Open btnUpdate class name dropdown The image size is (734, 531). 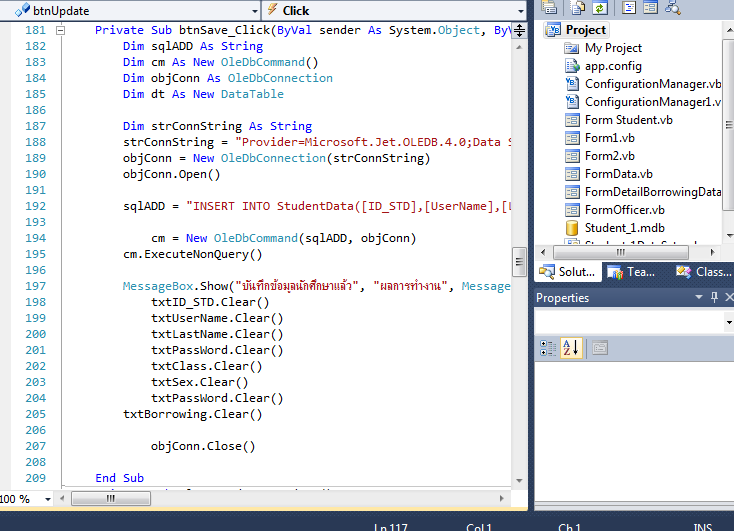click(x=255, y=11)
